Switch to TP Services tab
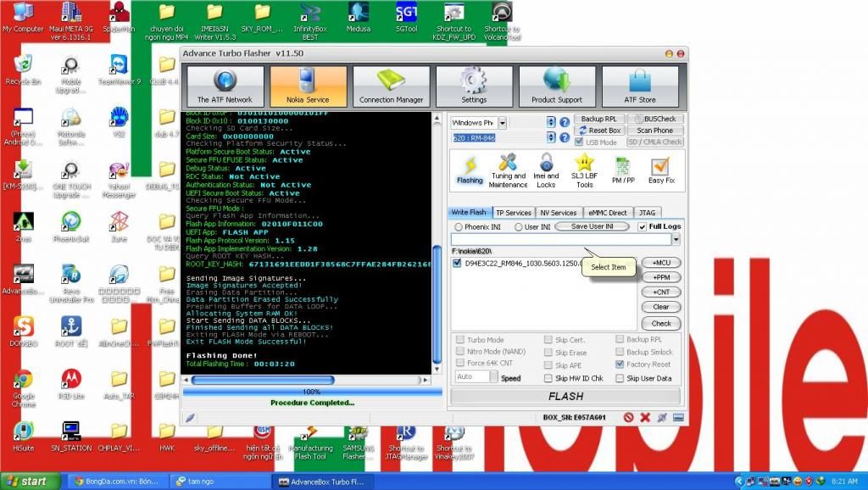The image size is (868, 490). (x=513, y=213)
